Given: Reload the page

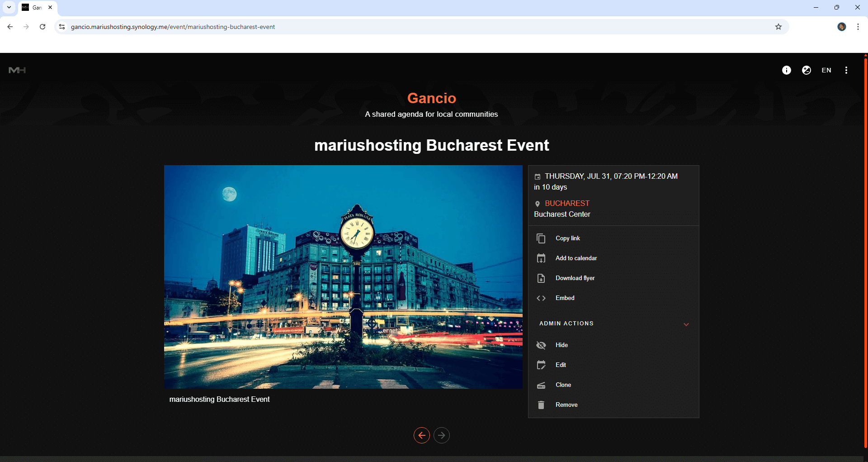Looking at the screenshot, I should (x=42, y=27).
